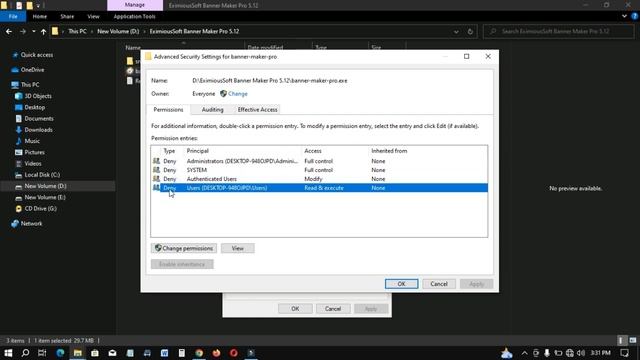640x360 pixels.
Task: Switch Explorer to large icons view
Action: coord(632,340)
